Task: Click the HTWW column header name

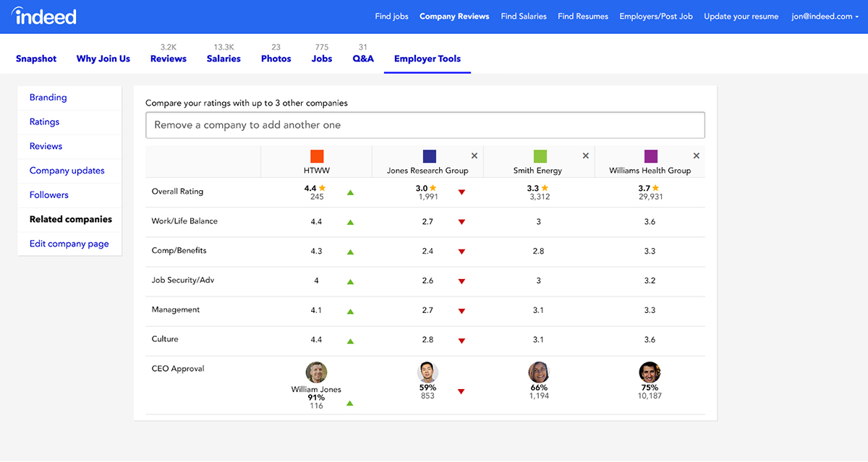Action: (317, 171)
